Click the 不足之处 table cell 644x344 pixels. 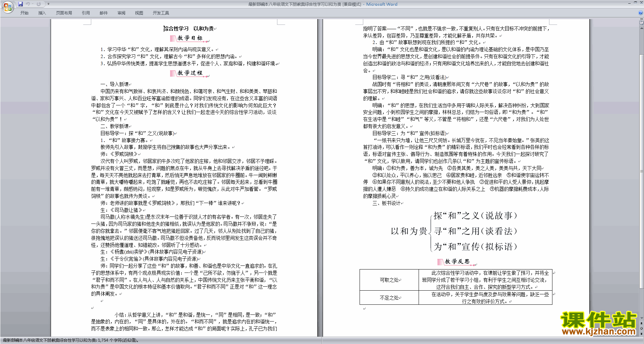pos(389,298)
